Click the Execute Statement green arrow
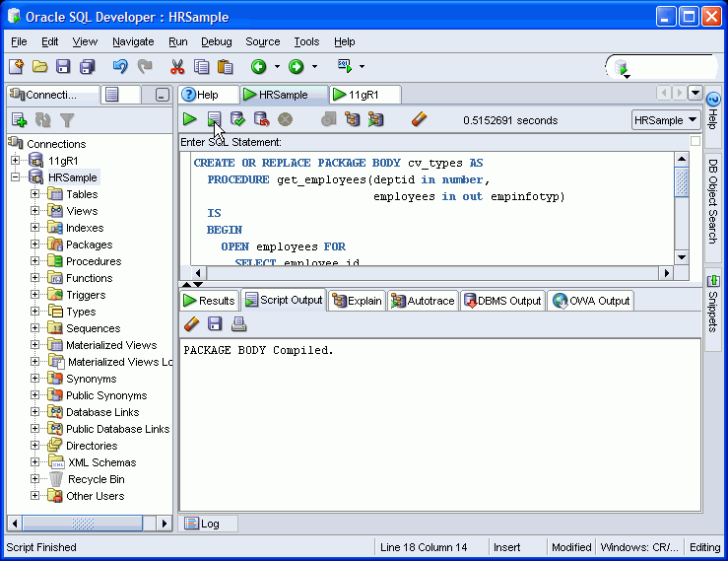Viewport: 728px width, 561px height. (189, 119)
